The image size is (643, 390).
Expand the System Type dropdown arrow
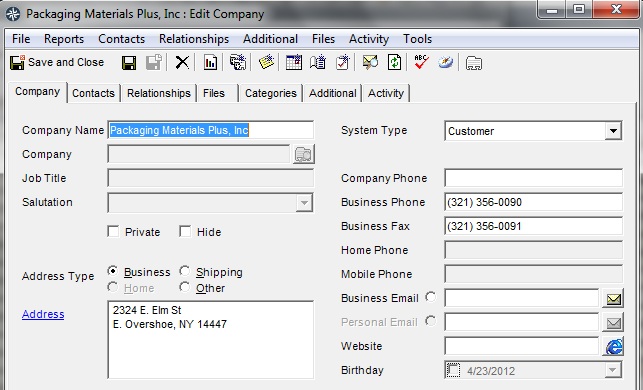coord(613,131)
